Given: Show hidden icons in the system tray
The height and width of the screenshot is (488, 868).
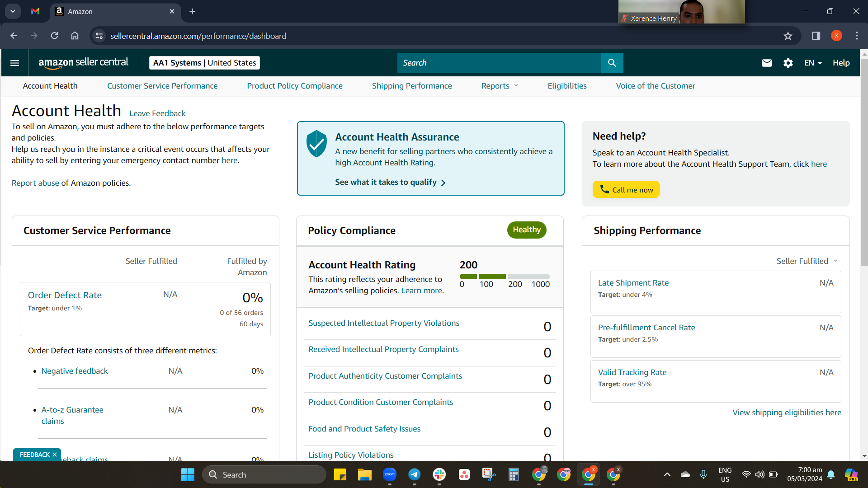Looking at the screenshot, I should tap(667, 474).
